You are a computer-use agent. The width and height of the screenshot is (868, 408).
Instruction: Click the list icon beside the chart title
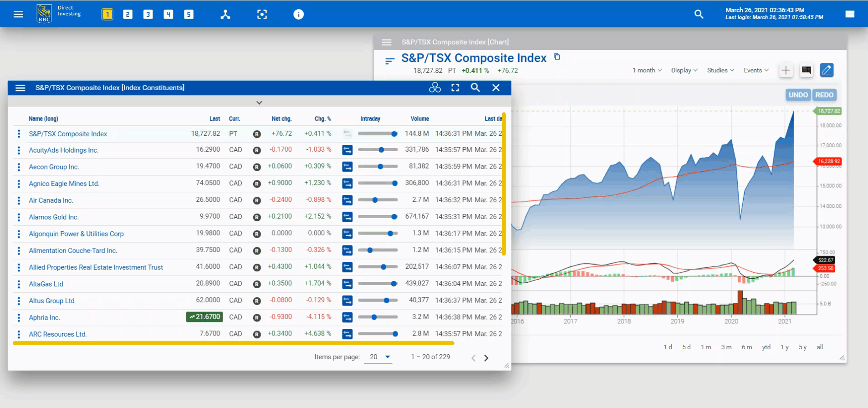click(x=389, y=61)
